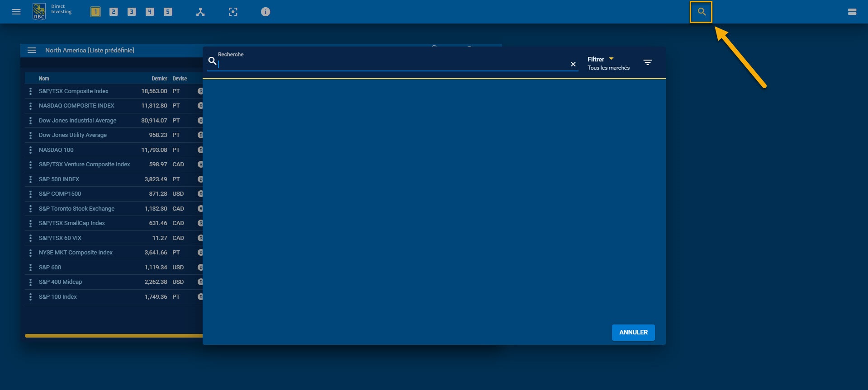This screenshot has height=390, width=868.
Task: Switch to workspace tab 2
Action: [x=114, y=12]
